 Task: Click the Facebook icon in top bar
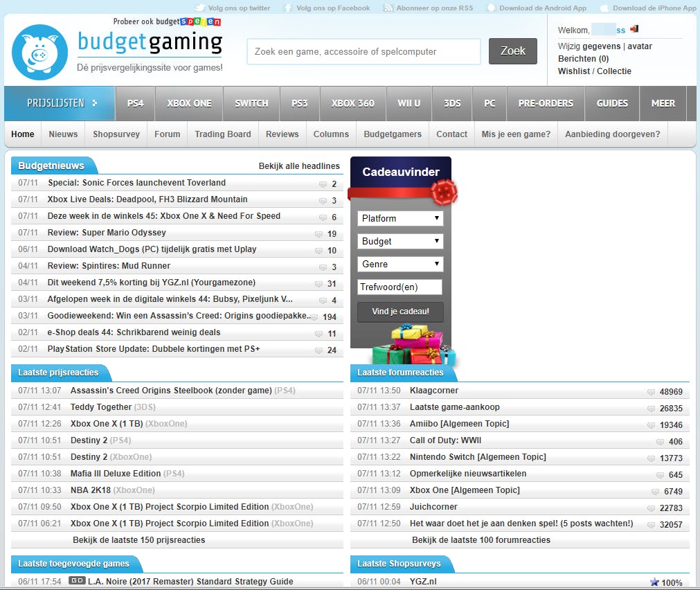[x=289, y=8]
